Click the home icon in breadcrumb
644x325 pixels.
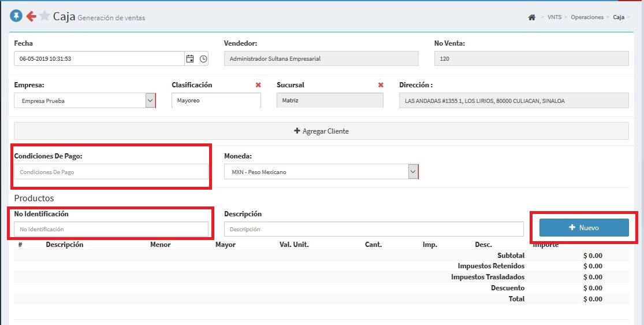tap(531, 17)
